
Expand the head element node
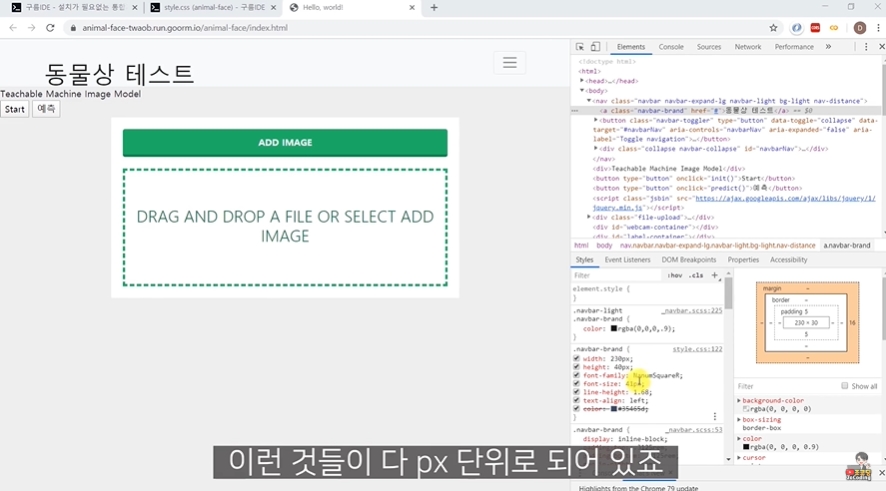pos(582,81)
